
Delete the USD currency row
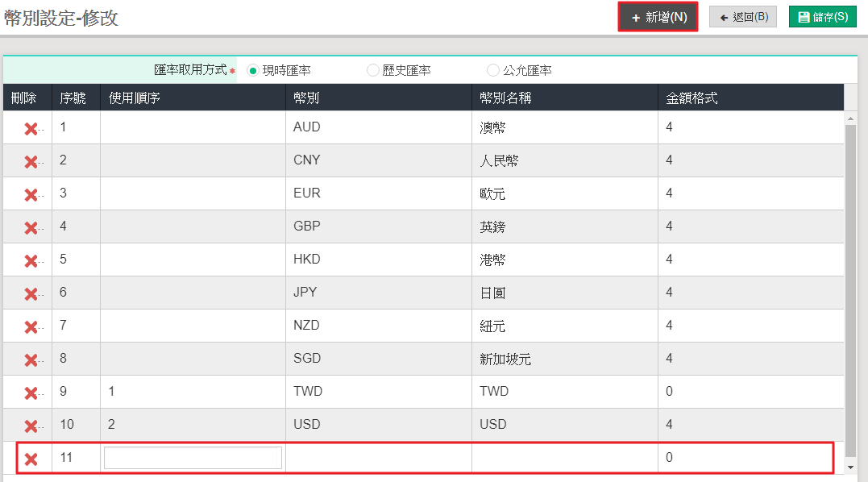[x=31, y=426]
